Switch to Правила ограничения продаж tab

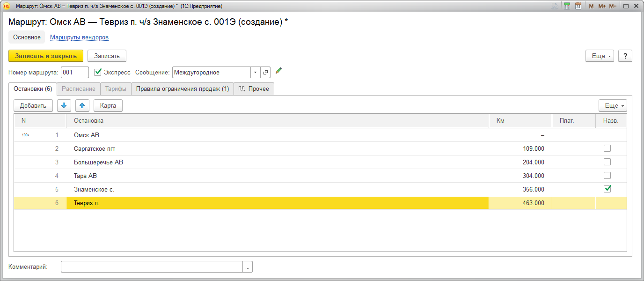pyautogui.click(x=182, y=89)
